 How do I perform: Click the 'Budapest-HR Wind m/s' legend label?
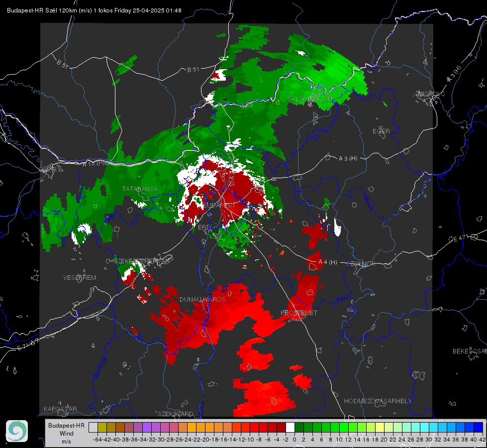coord(67,434)
